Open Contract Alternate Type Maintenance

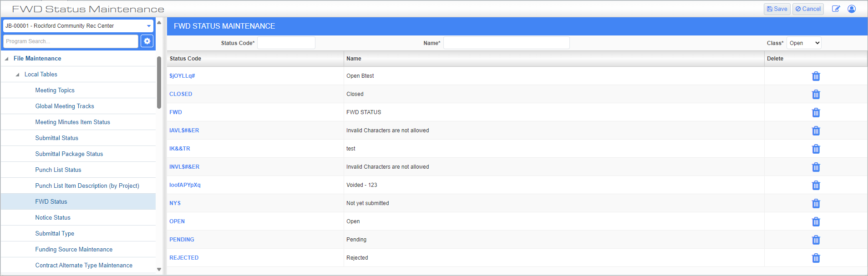84,265
